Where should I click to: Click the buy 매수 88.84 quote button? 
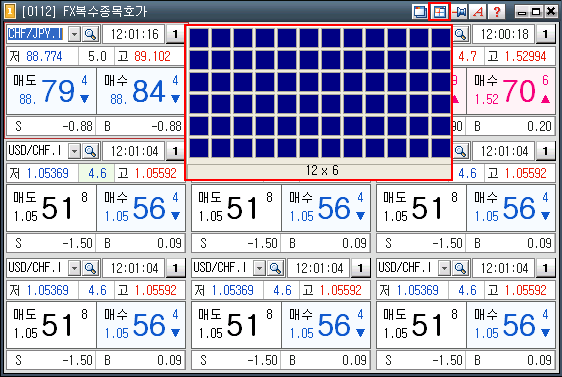tap(140, 91)
